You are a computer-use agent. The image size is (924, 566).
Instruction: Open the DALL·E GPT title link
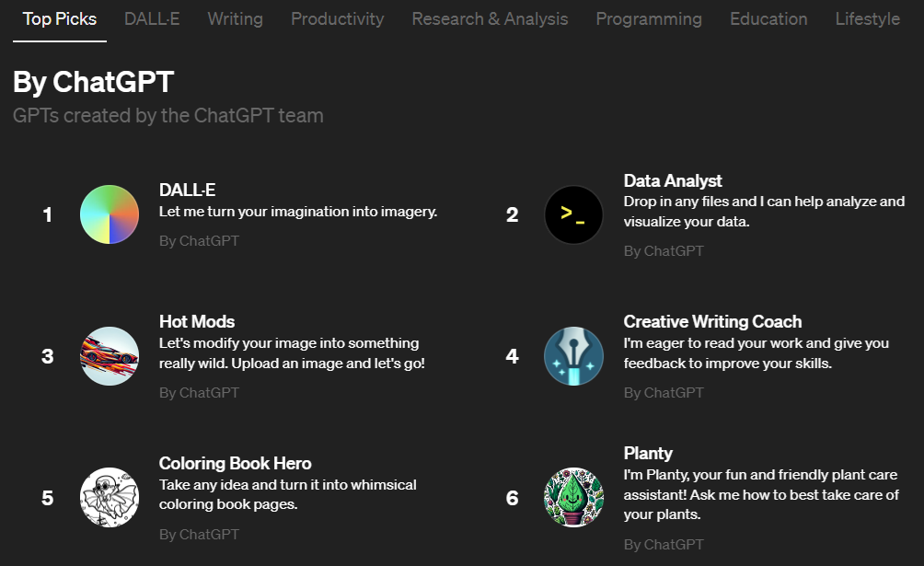tap(187, 190)
